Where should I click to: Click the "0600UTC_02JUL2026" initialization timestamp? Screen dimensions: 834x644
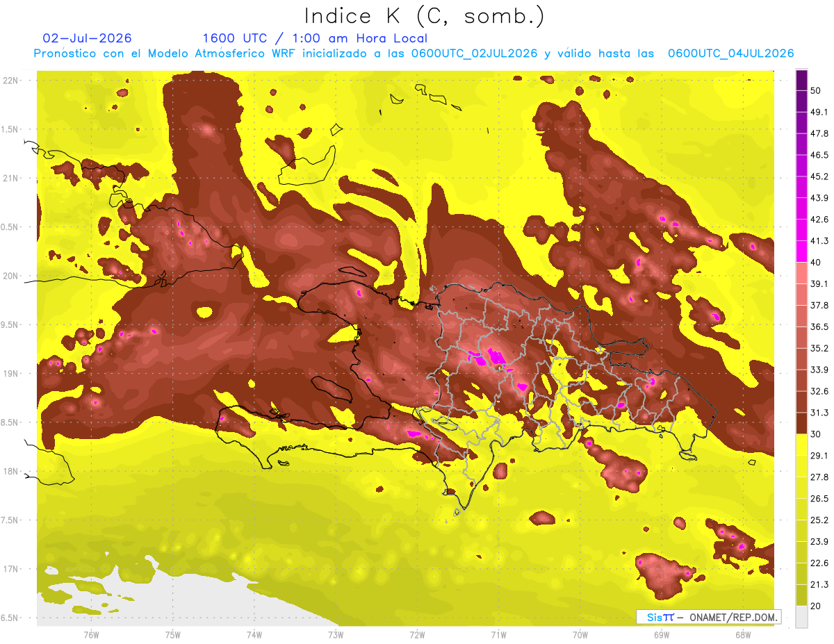click(474, 53)
